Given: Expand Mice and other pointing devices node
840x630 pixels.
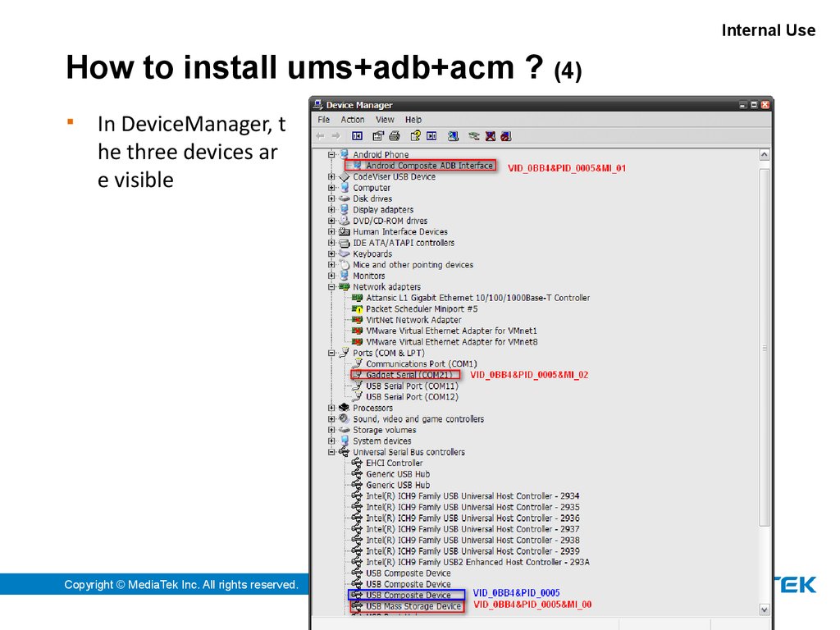Looking at the screenshot, I should coord(331,265).
